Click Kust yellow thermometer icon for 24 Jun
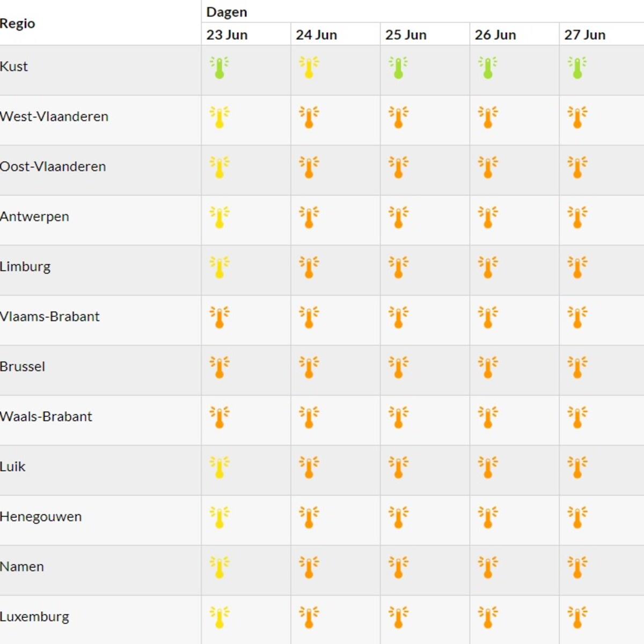Image resolution: width=644 pixels, height=644 pixels. pyautogui.click(x=309, y=68)
